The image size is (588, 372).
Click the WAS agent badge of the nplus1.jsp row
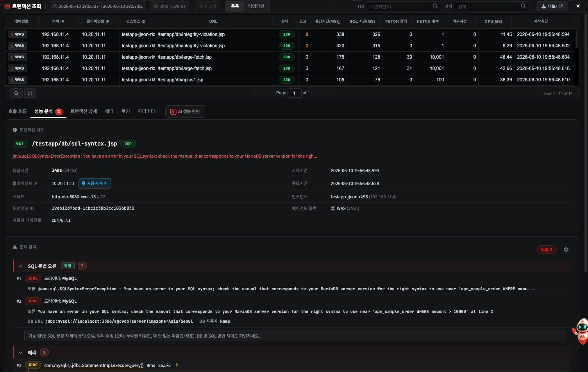tap(17, 80)
